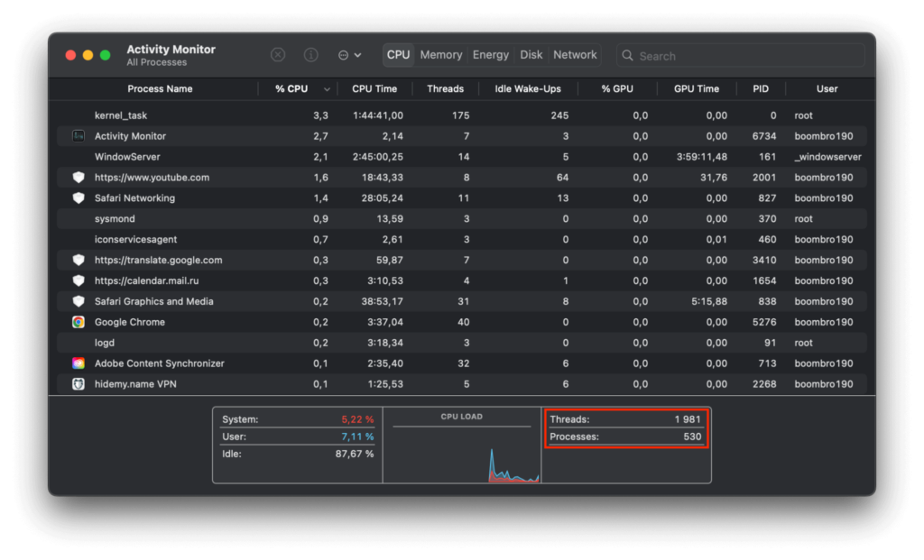Click the green full screen window button
The width and height of the screenshot is (924, 560).
106,55
